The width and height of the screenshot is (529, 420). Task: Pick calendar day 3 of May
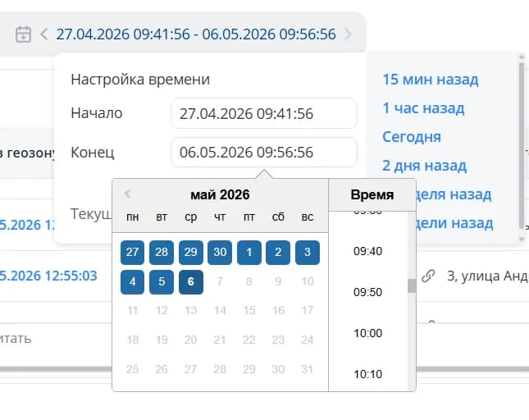point(308,253)
